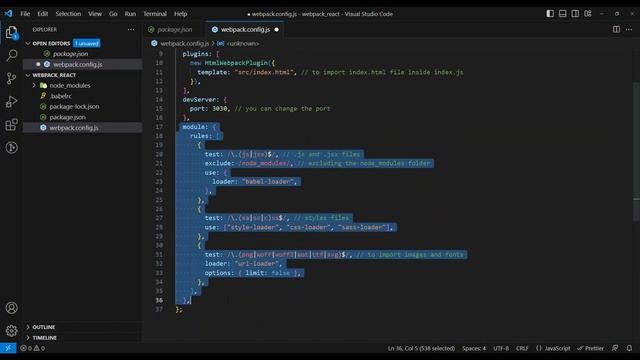Image resolution: width=640 pixels, height=360 pixels.
Task: Click the port value 3030
Action: (220, 109)
